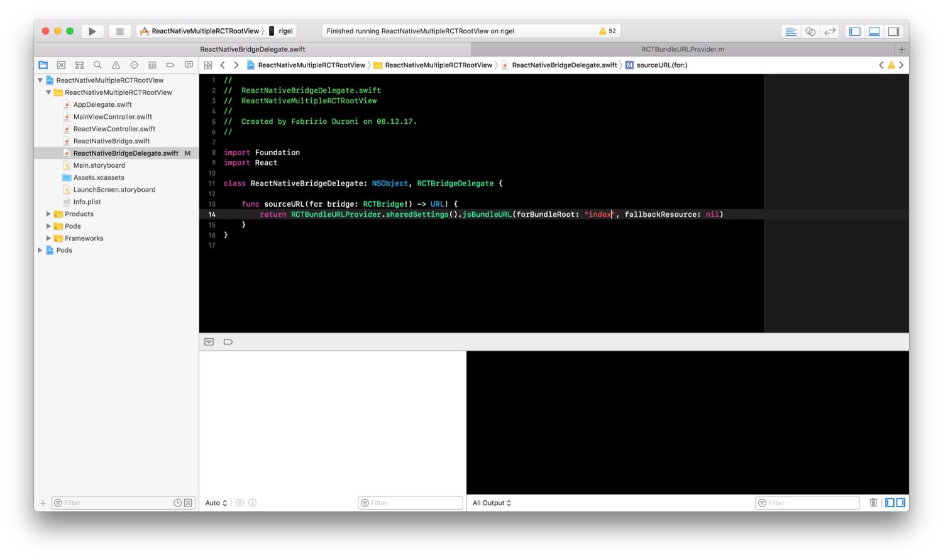Toggle the Debug area pane
This screenshot has height=560, width=943.
[874, 31]
